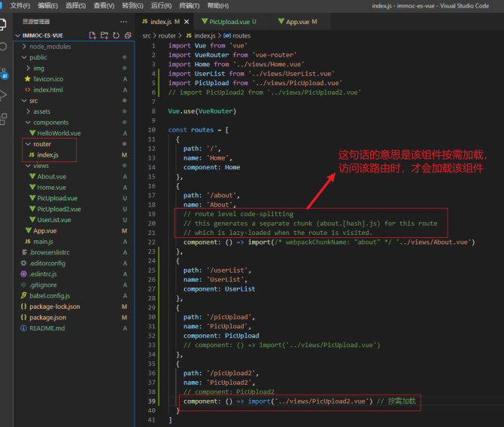Click the HTML icon of index.html

point(28,90)
